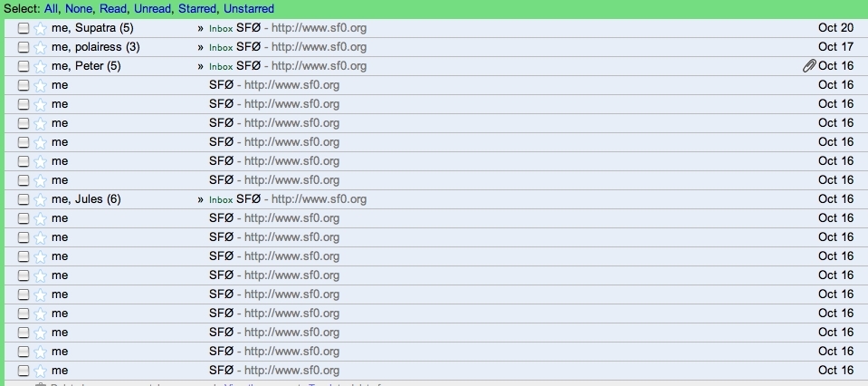Click the Read option in the Select bar
868x386 pixels.
click(114, 9)
